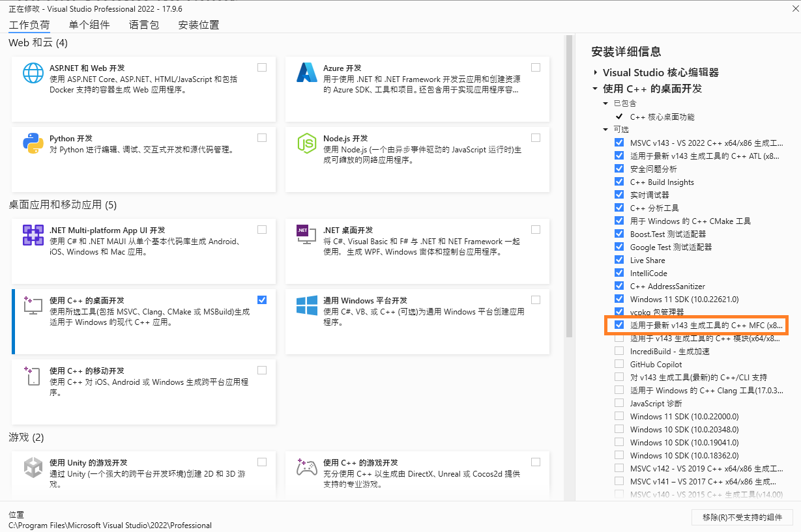The width and height of the screenshot is (801, 532).
Task: Enable the Python development workload checkbox
Action: tap(262, 137)
